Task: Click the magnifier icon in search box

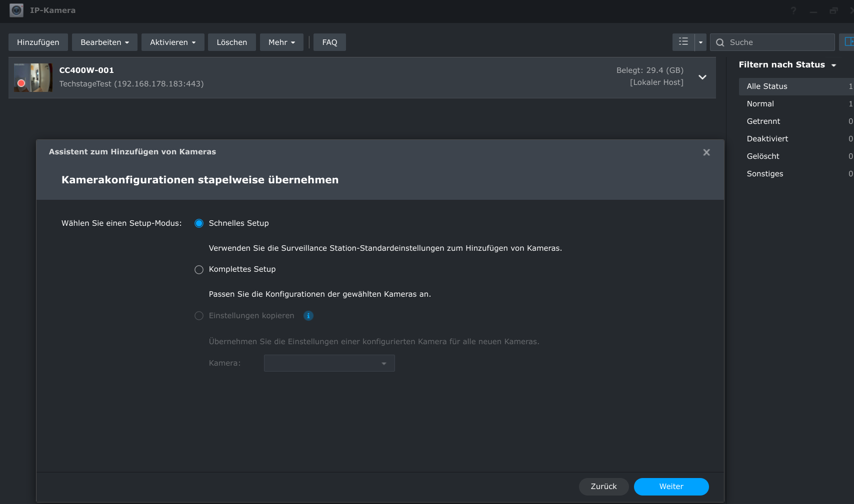Action: pyautogui.click(x=720, y=42)
